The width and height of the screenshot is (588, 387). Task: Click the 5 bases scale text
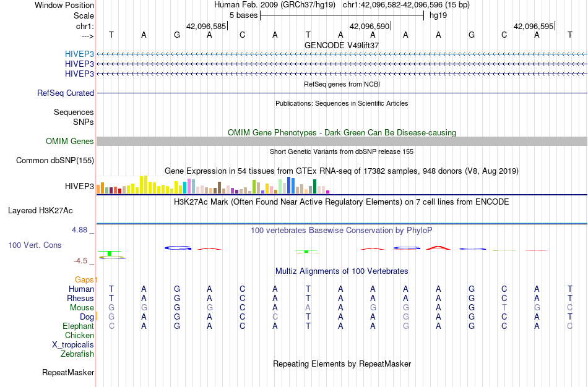pyautogui.click(x=244, y=15)
